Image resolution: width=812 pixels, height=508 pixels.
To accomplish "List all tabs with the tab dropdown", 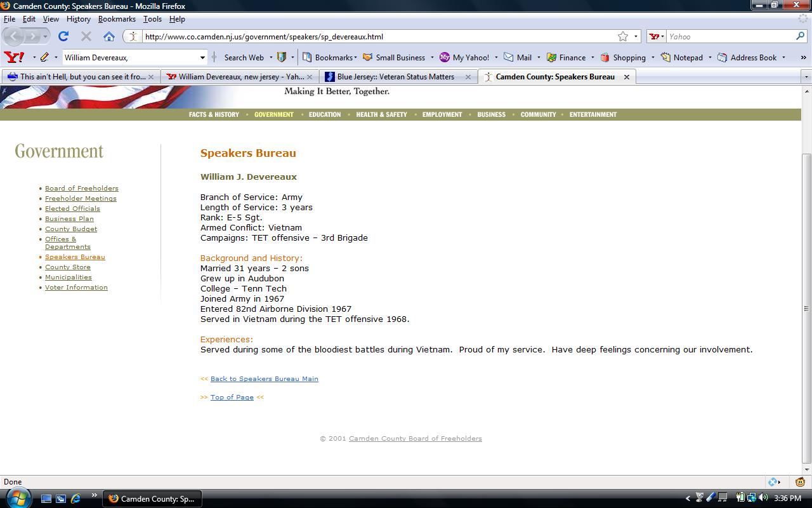I will coord(806,77).
